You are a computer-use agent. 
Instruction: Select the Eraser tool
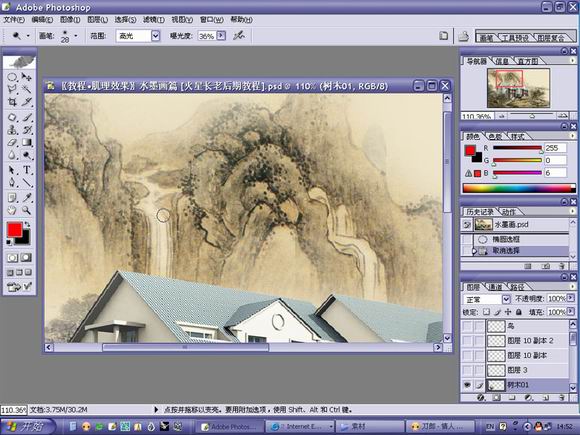click(12, 142)
